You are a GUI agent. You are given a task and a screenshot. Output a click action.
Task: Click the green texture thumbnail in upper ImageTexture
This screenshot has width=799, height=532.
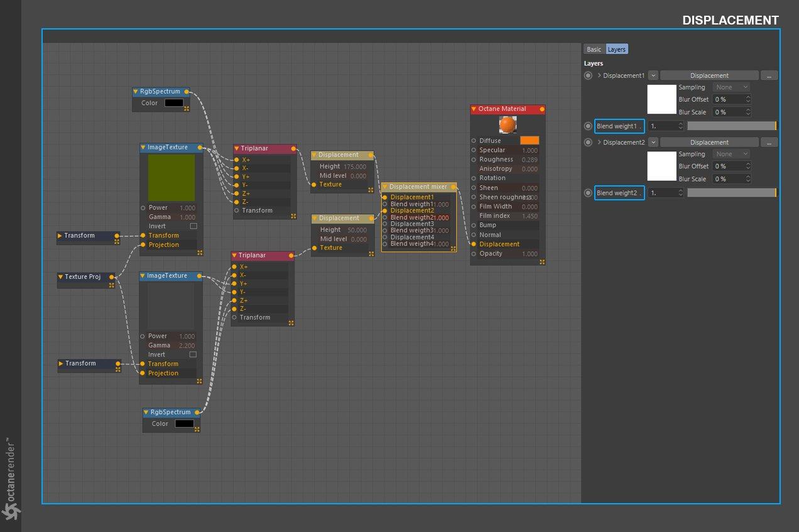coord(171,178)
